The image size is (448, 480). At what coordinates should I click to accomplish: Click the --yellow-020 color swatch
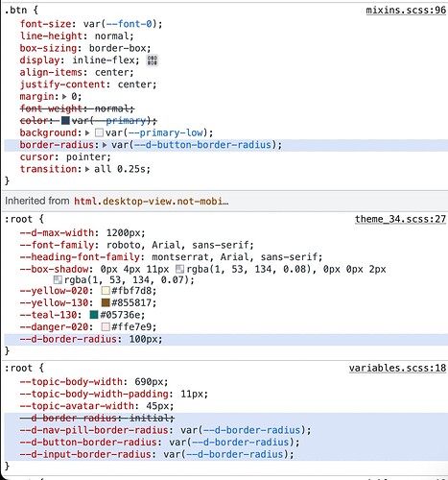[106, 291]
